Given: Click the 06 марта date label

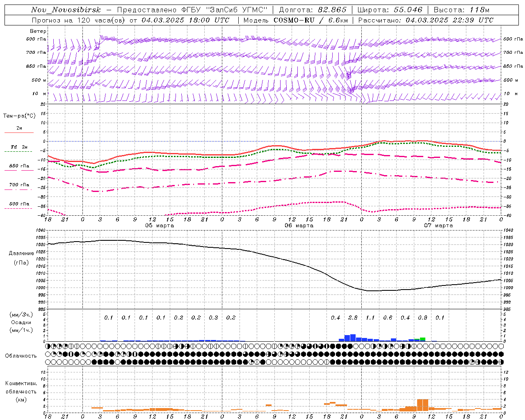Looking at the screenshot, I should click(x=299, y=226).
